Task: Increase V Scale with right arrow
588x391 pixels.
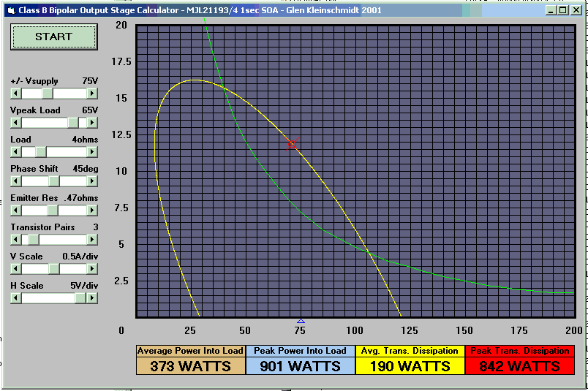Action: 92,269
